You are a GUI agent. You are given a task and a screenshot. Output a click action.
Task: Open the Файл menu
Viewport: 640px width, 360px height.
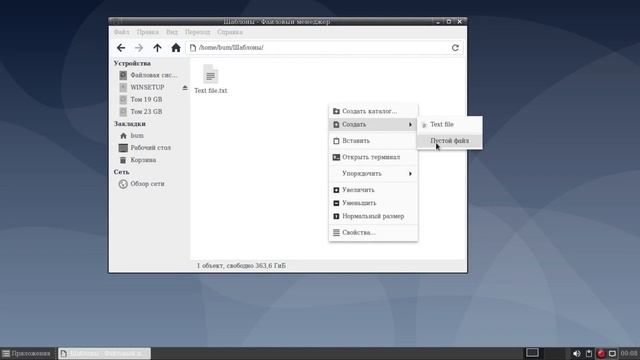tap(122, 32)
